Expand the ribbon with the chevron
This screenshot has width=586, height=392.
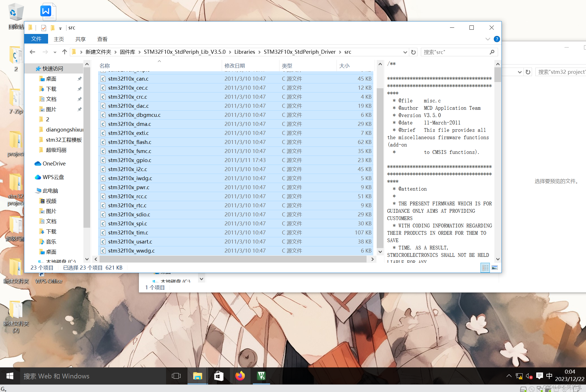pyautogui.click(x=488, y=39)
